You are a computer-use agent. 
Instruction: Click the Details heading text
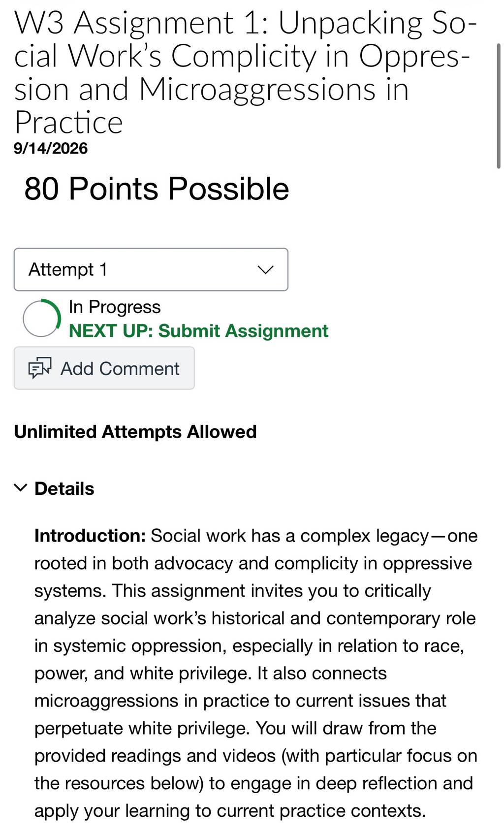64,488
